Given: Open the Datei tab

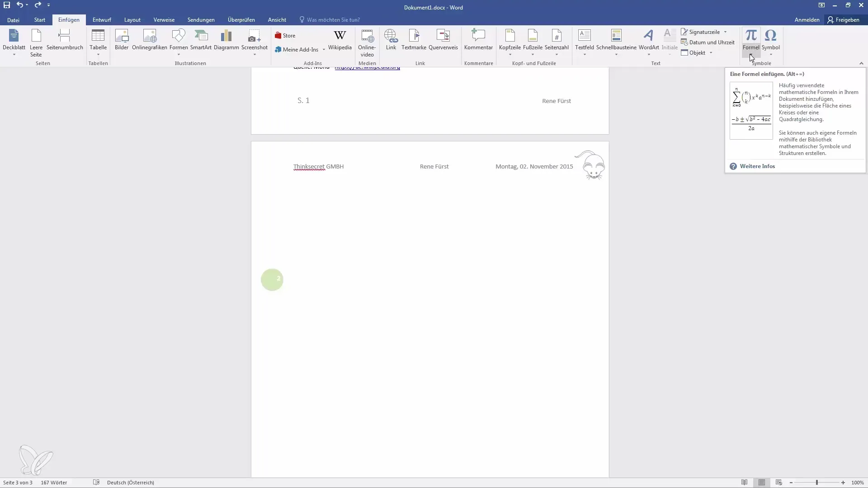Looking at the screenshot, I should [13, 20].
